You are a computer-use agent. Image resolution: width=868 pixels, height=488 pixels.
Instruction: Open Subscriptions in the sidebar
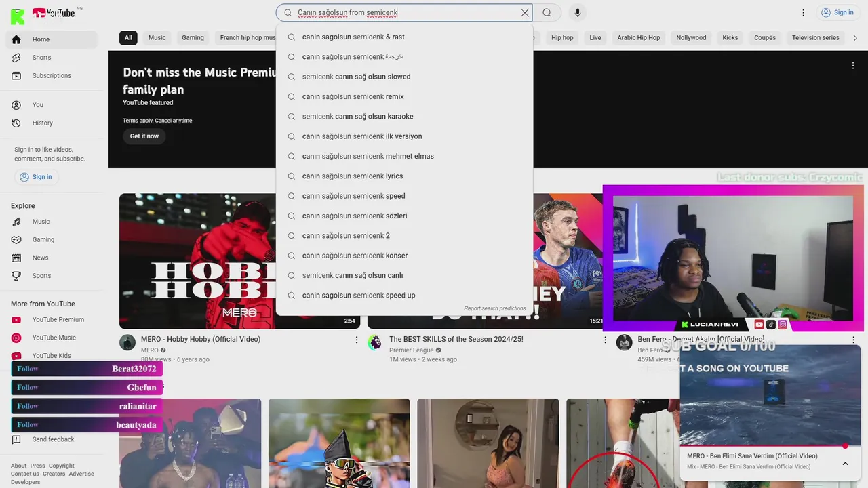(x=52, y=75)
